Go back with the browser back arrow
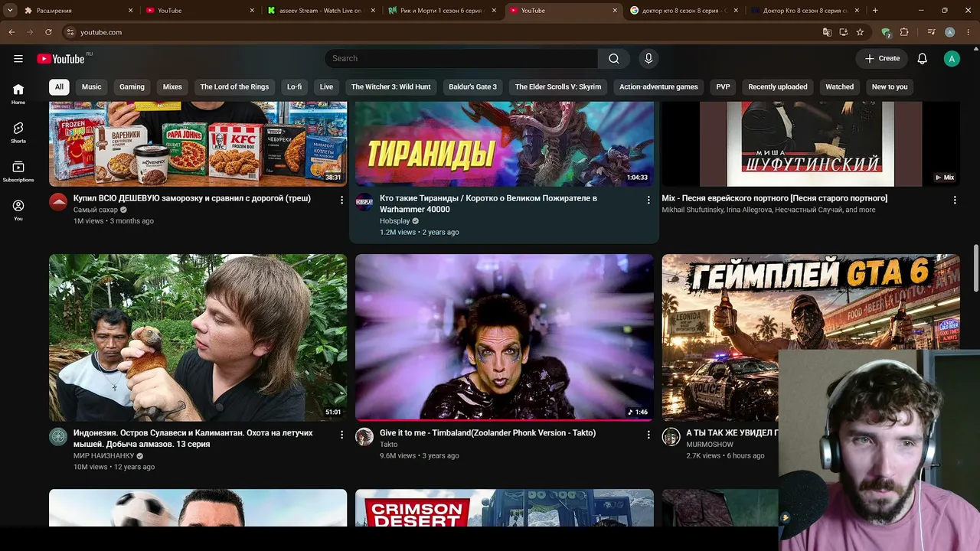Viewport: 980px width, 551px height. coord(11,32)
